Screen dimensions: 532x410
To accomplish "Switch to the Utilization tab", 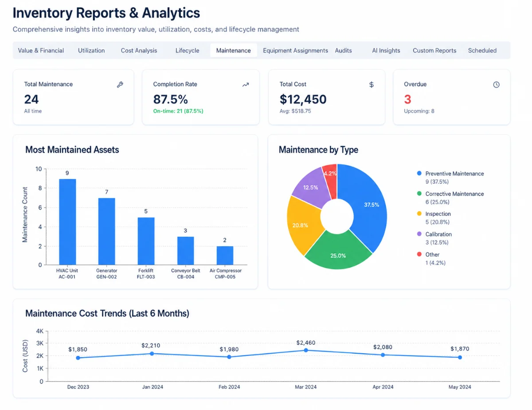I will (x=91, y=51).
